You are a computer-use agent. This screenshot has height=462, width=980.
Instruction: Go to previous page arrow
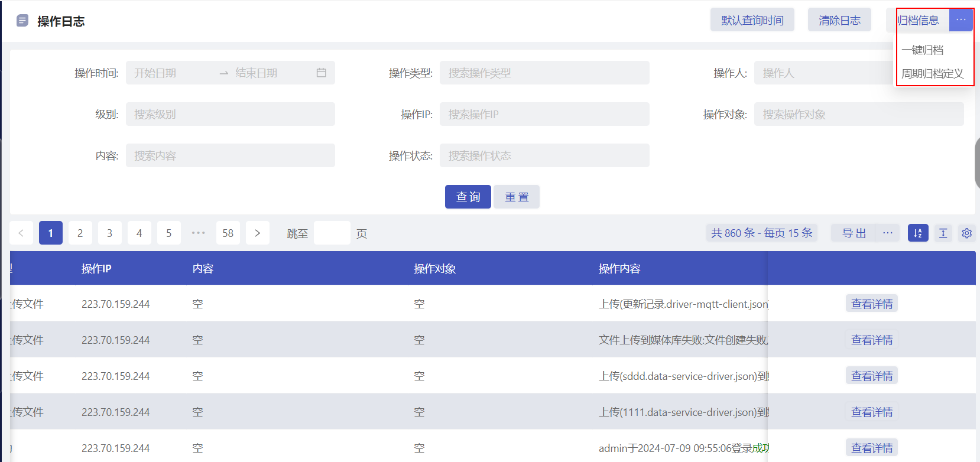point(21,233)
